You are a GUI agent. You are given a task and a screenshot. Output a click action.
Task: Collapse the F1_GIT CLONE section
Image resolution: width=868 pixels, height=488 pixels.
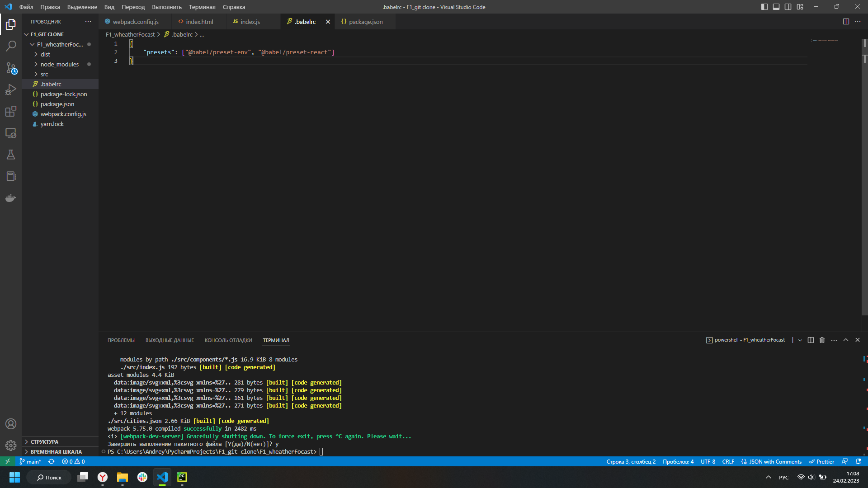click(x=60, y=34)
